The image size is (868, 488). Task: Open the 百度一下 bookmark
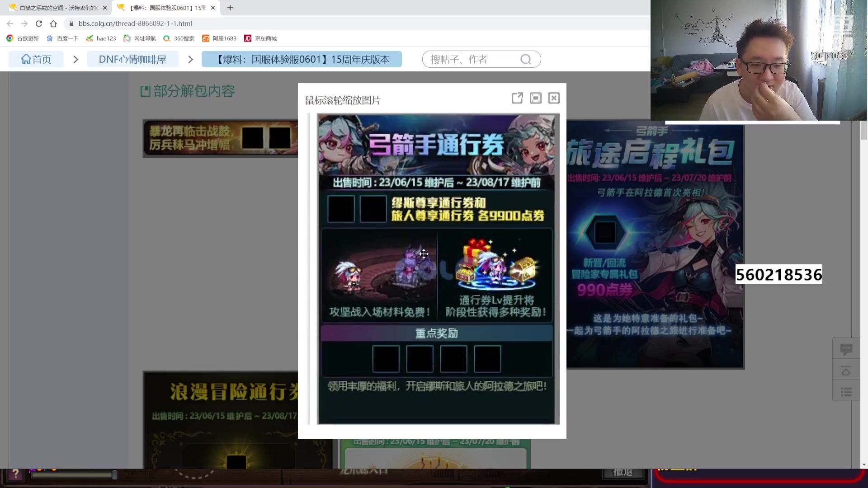tap(63, 38)
